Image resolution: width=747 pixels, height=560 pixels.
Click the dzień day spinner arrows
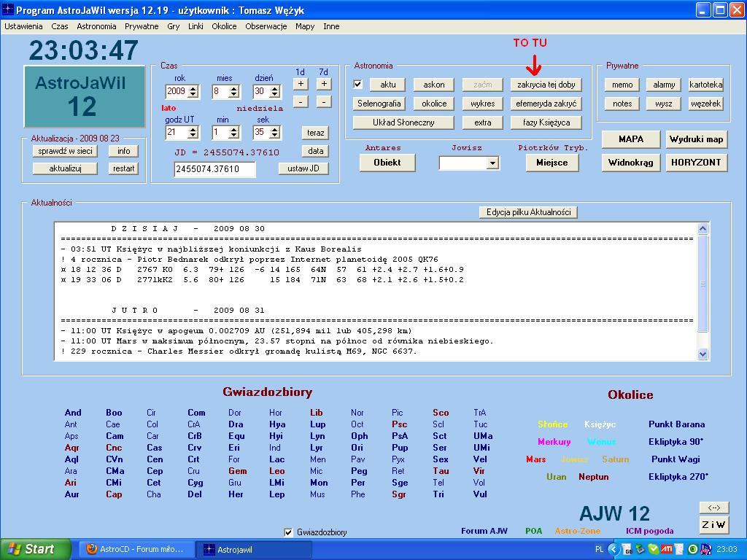(x=274, y=91)
